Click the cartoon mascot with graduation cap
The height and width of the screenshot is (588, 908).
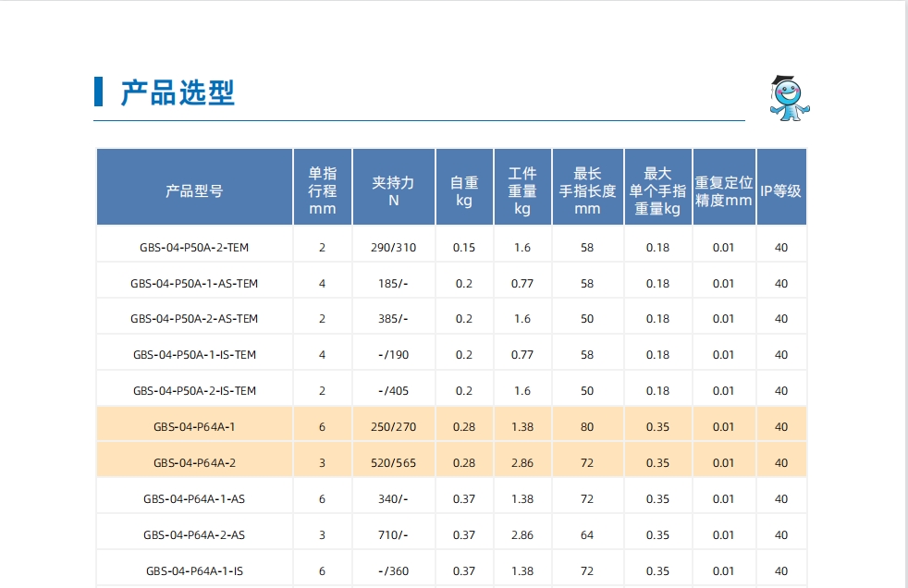coord(789,98)
